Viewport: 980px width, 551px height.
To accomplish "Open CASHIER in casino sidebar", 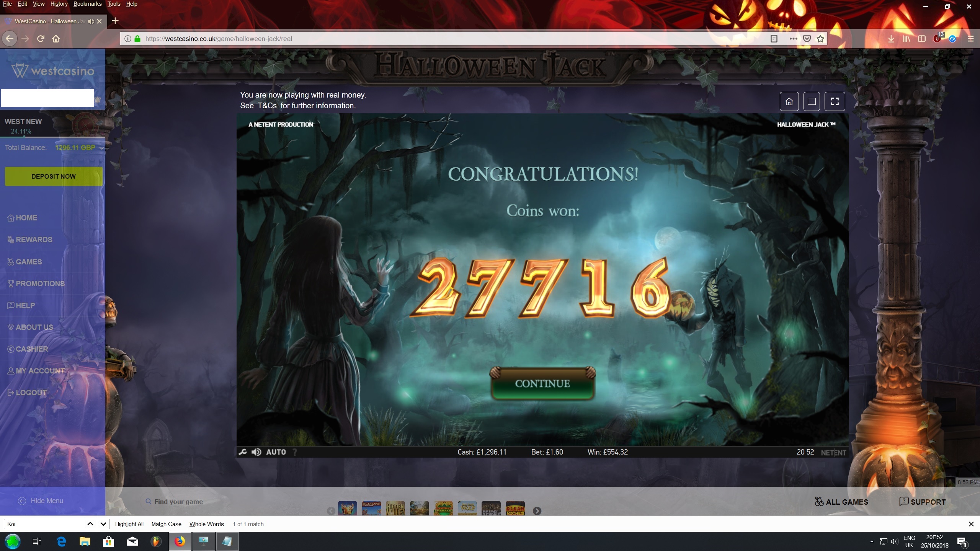I will [28, 349].
